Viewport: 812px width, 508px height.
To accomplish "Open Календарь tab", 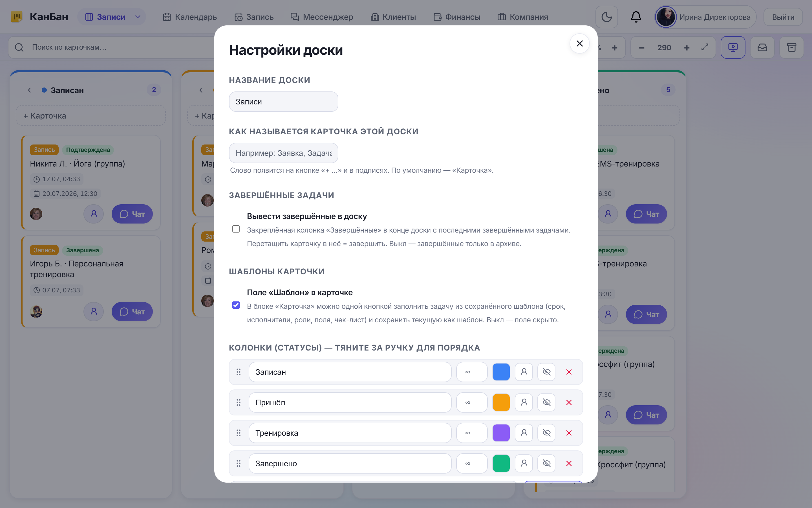I will coord(189,17).
